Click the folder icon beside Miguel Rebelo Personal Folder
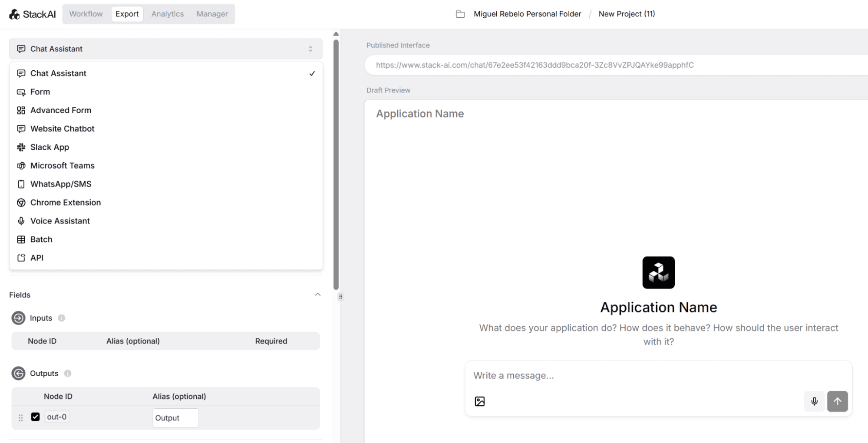The height and width of the screenshot is (443, 868). click(460, 14)
